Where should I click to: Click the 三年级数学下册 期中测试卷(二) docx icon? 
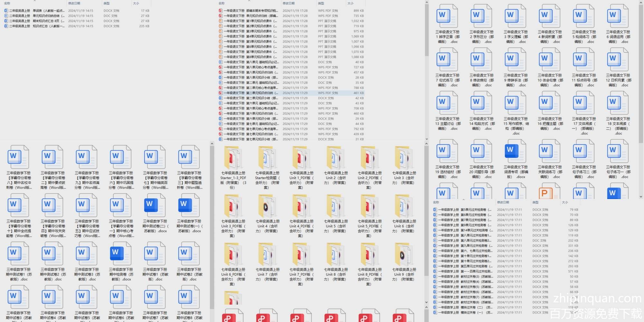[x=155, y=205]
